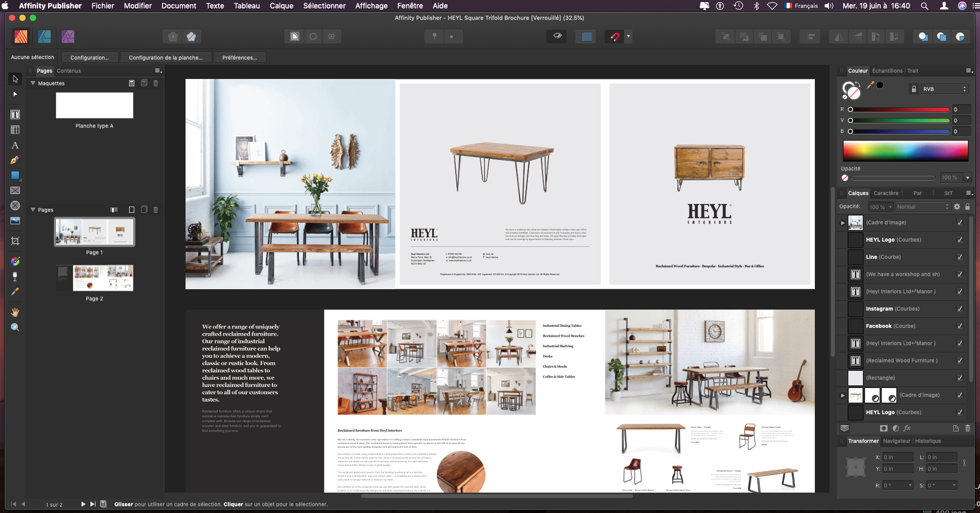Screen dimensions: 980x513
Task: Expand the top Cadre d'image layer
Action: coord(843,223)
